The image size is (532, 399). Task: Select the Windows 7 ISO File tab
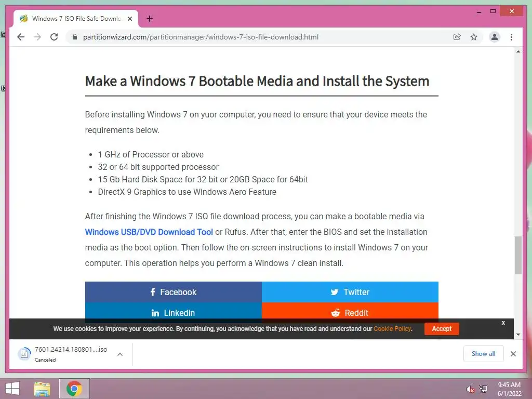pos(76,19)
